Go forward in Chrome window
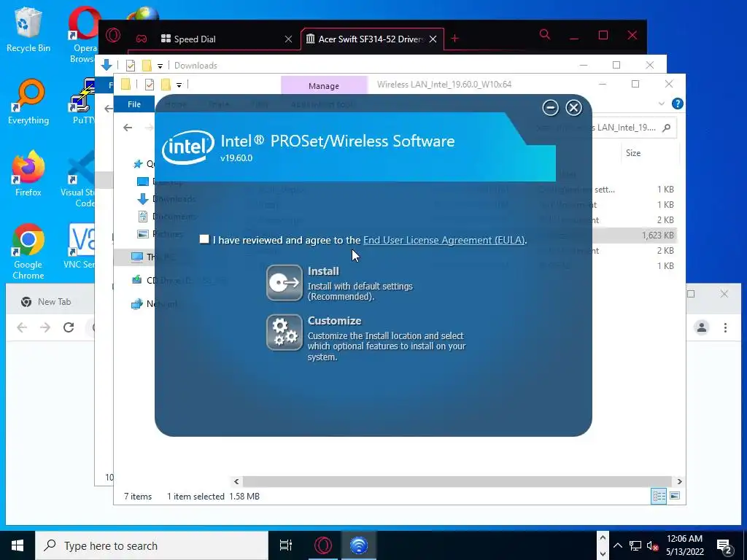Viewport: 747px width, 560px height. [45, 327]
